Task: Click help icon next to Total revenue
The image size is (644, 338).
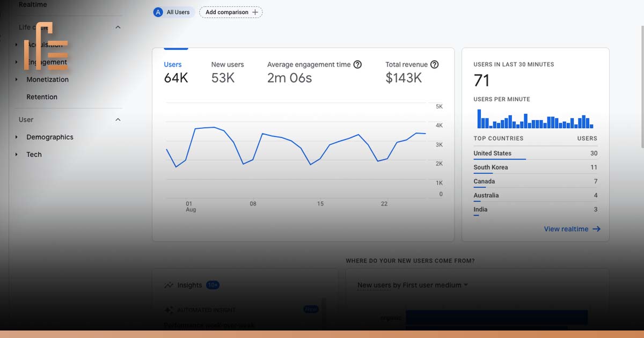Action: tap(435, 64)
